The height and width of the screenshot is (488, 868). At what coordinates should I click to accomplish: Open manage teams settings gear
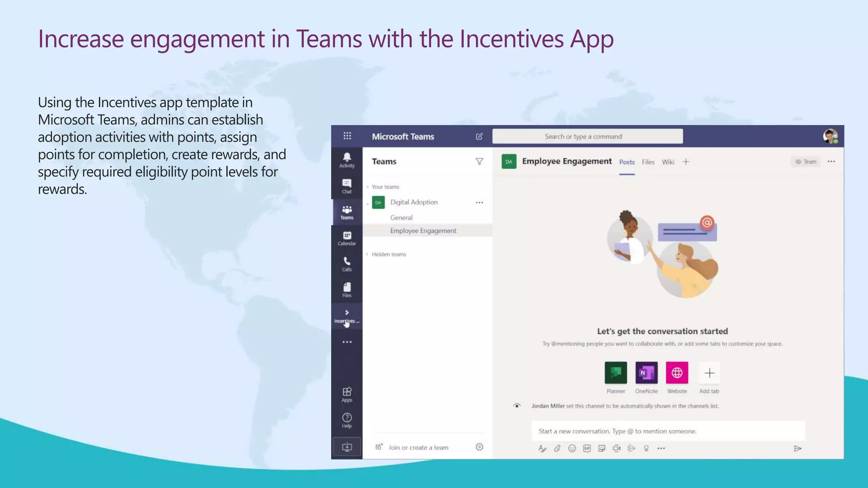click(479, 447)
